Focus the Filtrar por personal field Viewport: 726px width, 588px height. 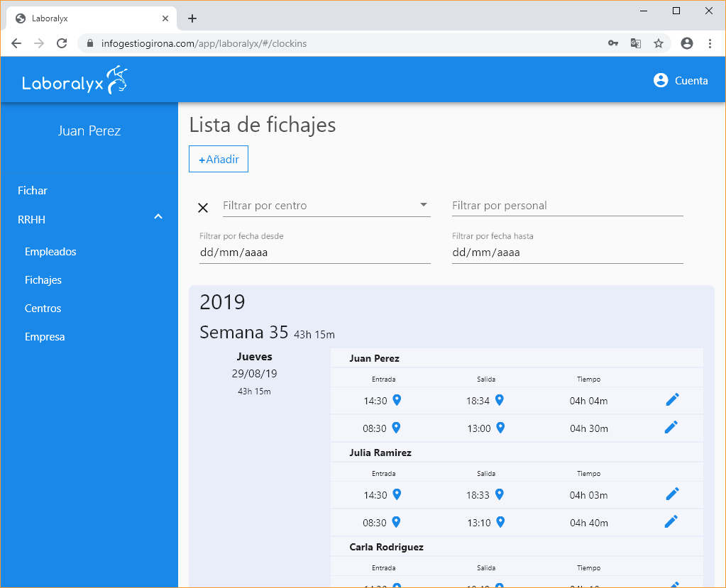[567, 206]
